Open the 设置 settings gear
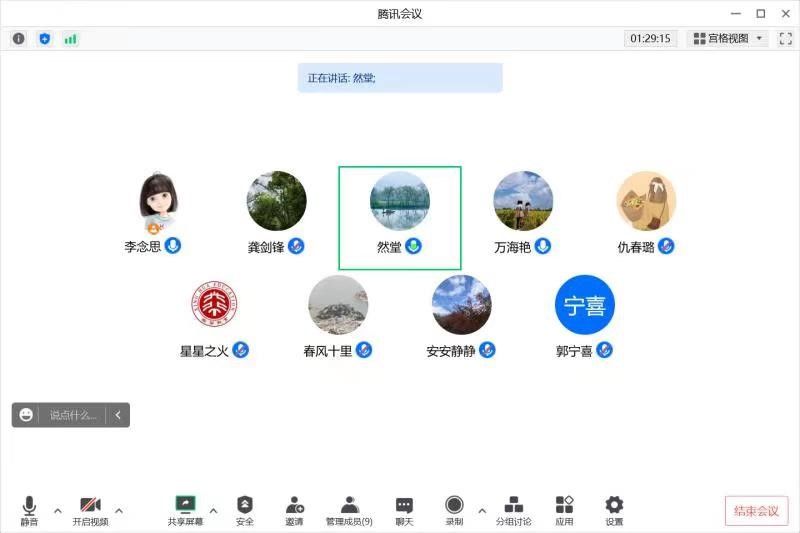The width and height of the screenshot is (800, 533). tap(614, 510)
